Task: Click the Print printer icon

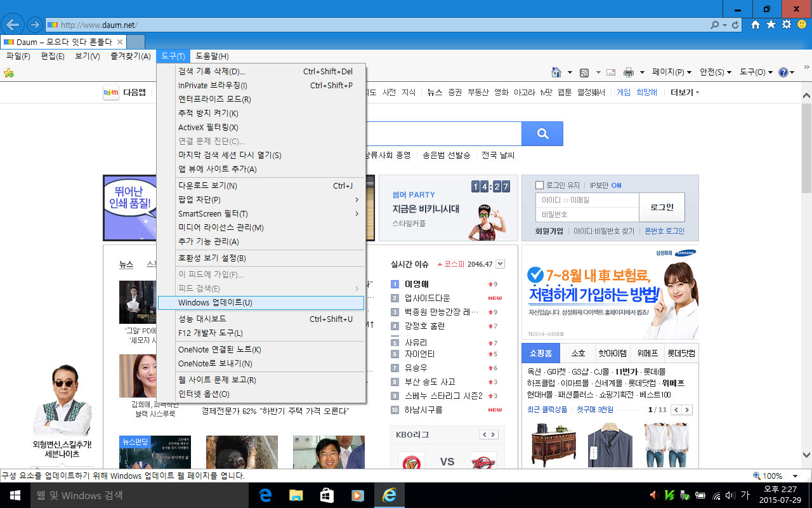Action: click(x=629, y=72)
